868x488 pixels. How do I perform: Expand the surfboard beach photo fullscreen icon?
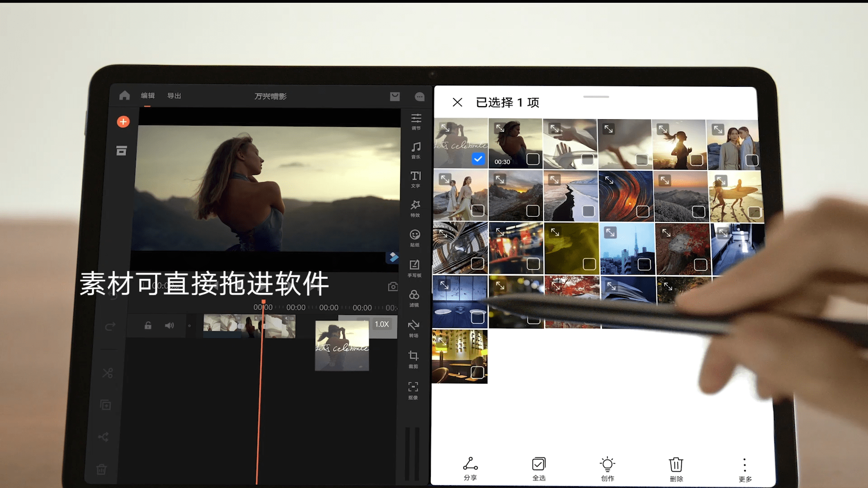point(721,180)
